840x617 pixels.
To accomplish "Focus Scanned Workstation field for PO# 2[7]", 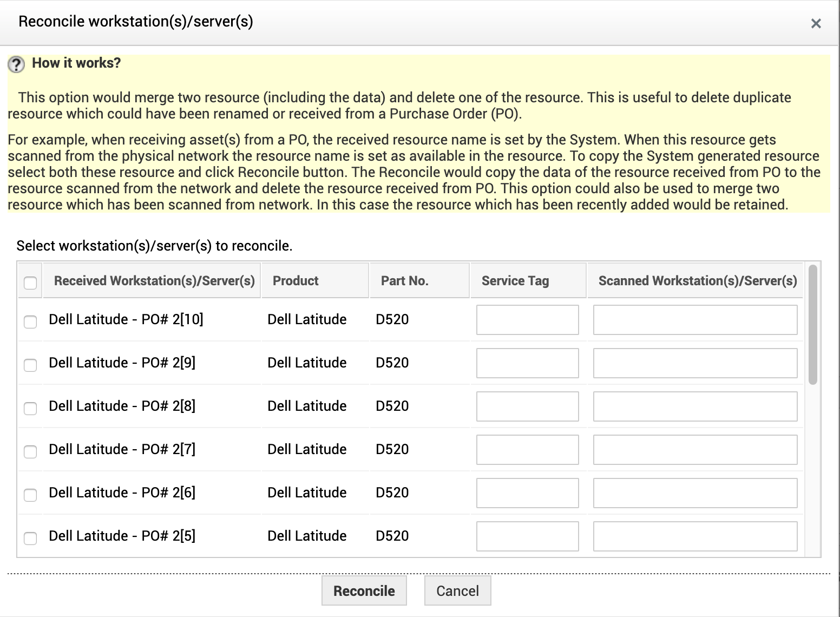I will 695,450.
